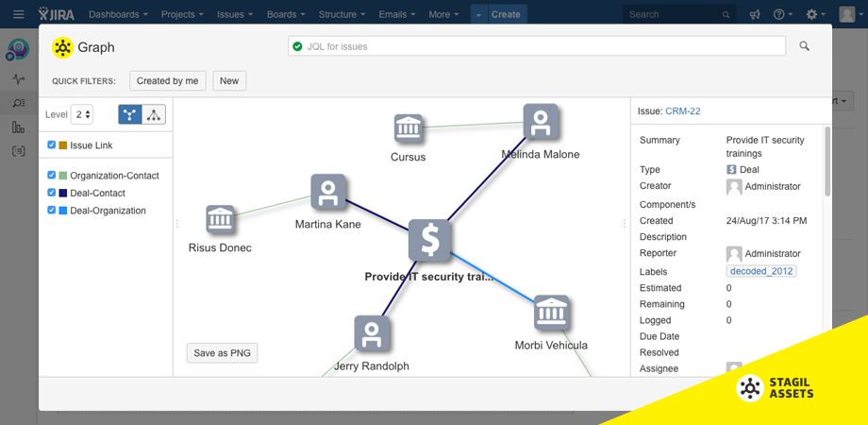Click the Created date '24/Aug/17 3:14 PM'
Screen dimensions: 868x425
[x=766, y=221]
